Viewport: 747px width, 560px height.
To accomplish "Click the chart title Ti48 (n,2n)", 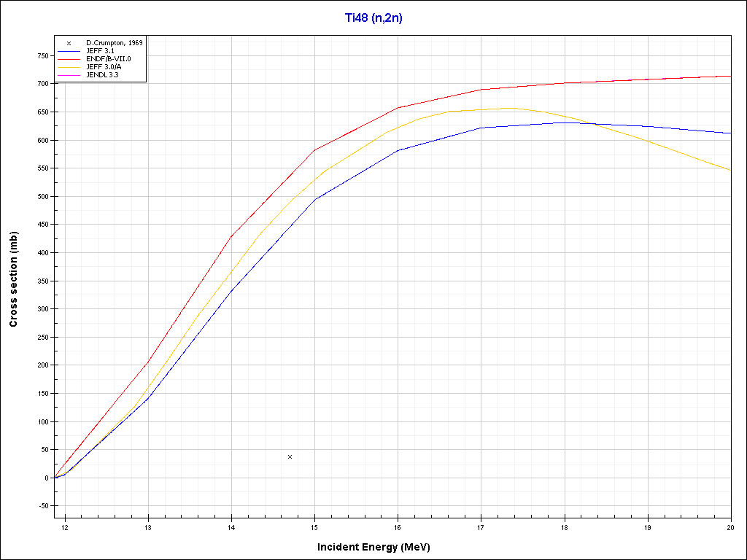I will point(373,18).
